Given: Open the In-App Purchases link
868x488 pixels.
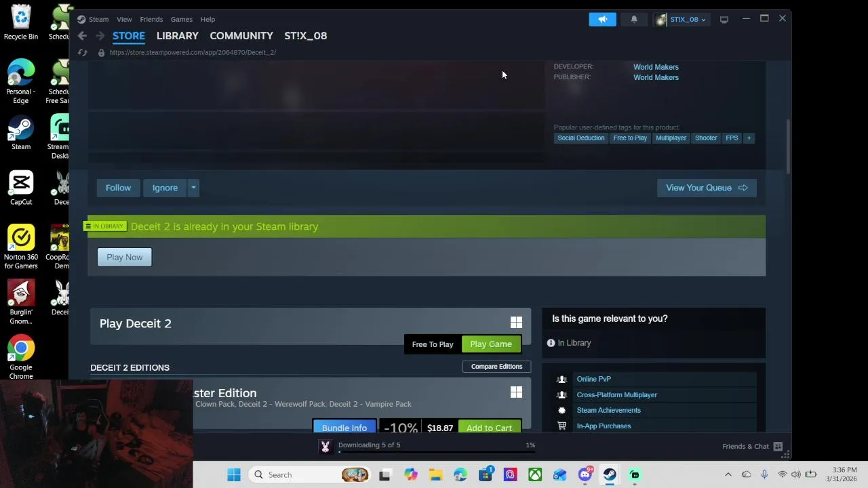Looking at the screenshot, I should 604,426.
